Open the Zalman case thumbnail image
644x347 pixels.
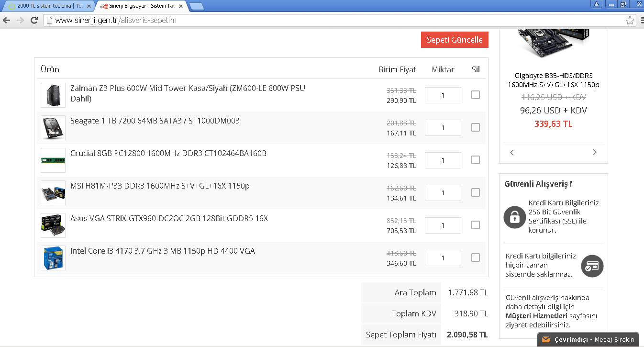(x=53, y=95)
